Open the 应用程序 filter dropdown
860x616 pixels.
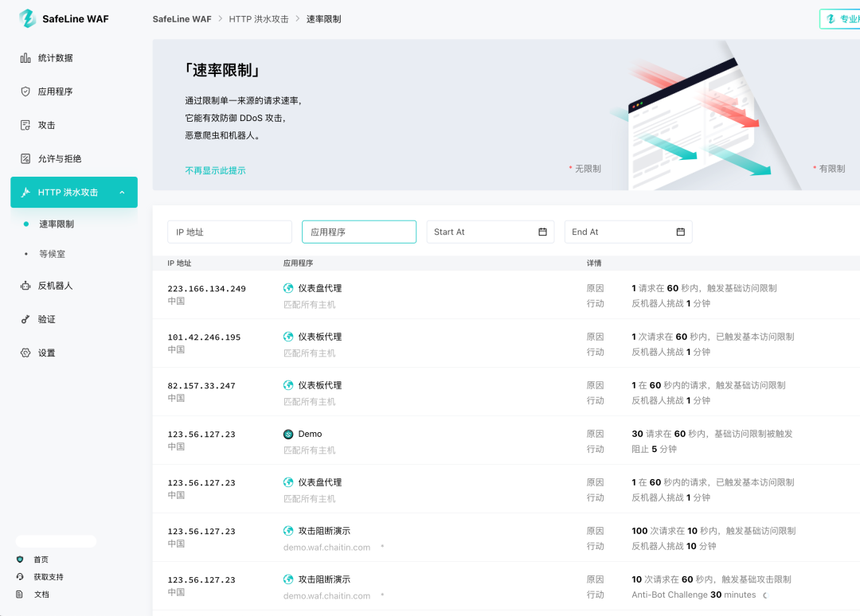click(x=358, y=232)
